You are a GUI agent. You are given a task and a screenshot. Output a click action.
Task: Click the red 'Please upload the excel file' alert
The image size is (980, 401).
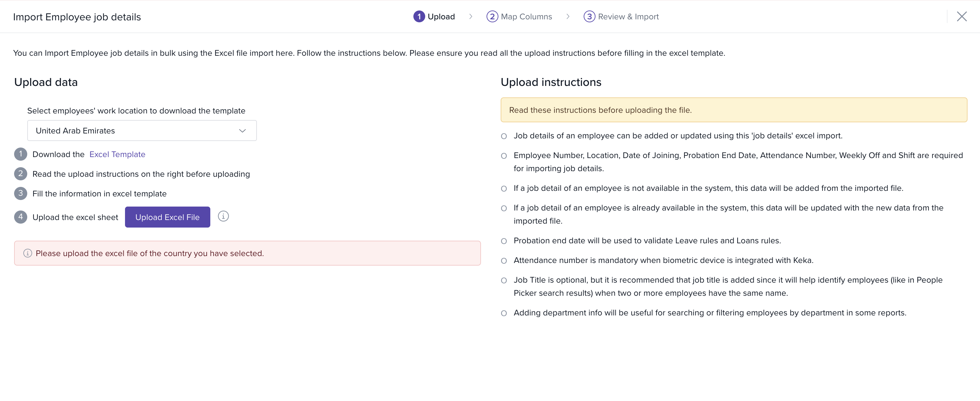tap(247, 253)
